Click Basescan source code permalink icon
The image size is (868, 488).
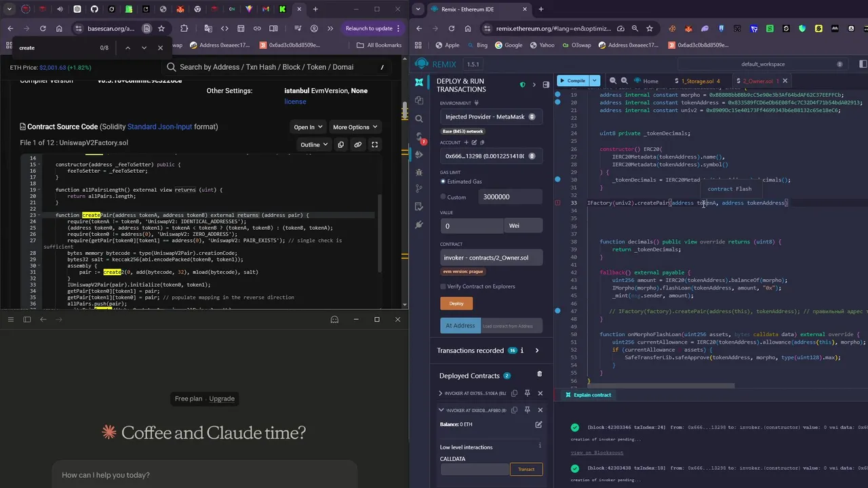357,144
